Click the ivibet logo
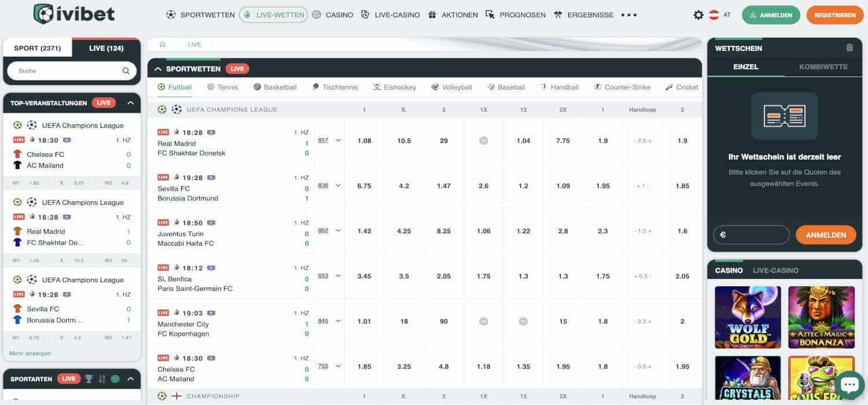Screen dimensions: 868x405 pos(74,14)
